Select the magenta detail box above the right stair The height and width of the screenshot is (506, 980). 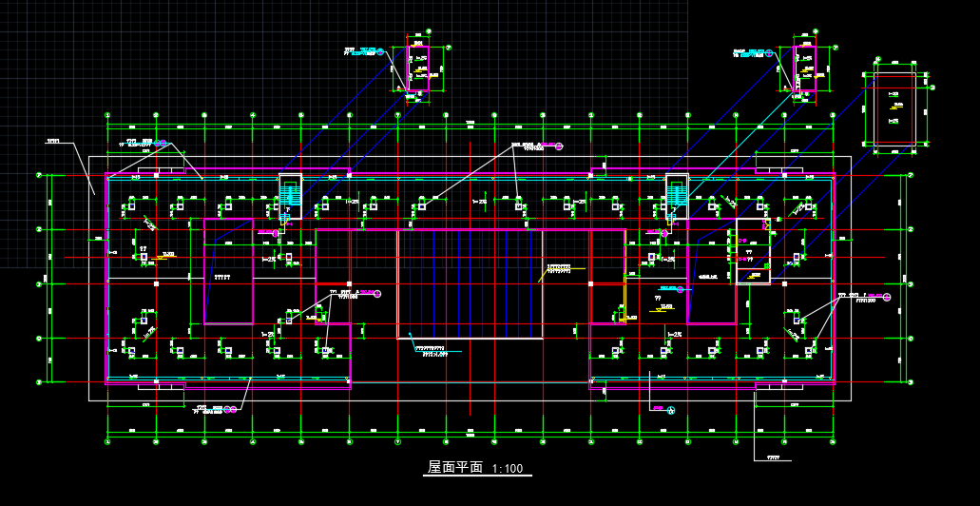pos(805,68)
